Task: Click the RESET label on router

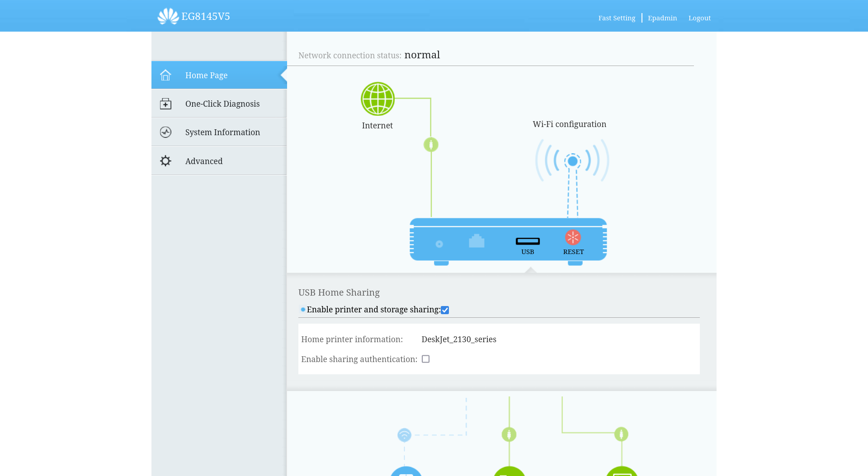Action: (573, 252)
